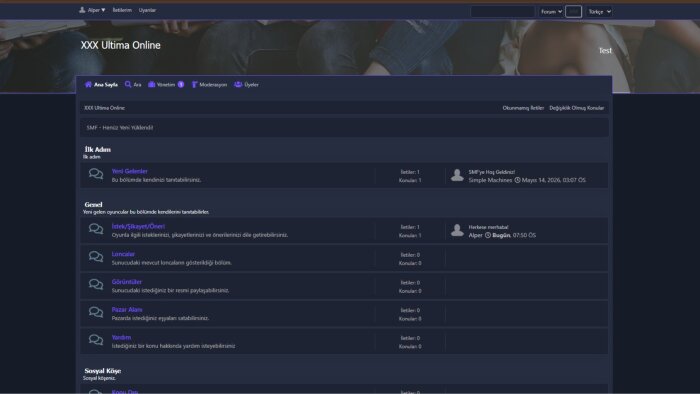Click the İstek/Şikayet/Öneri board chat icon
Screen dimensions: 700x394
tap(96, 229)
